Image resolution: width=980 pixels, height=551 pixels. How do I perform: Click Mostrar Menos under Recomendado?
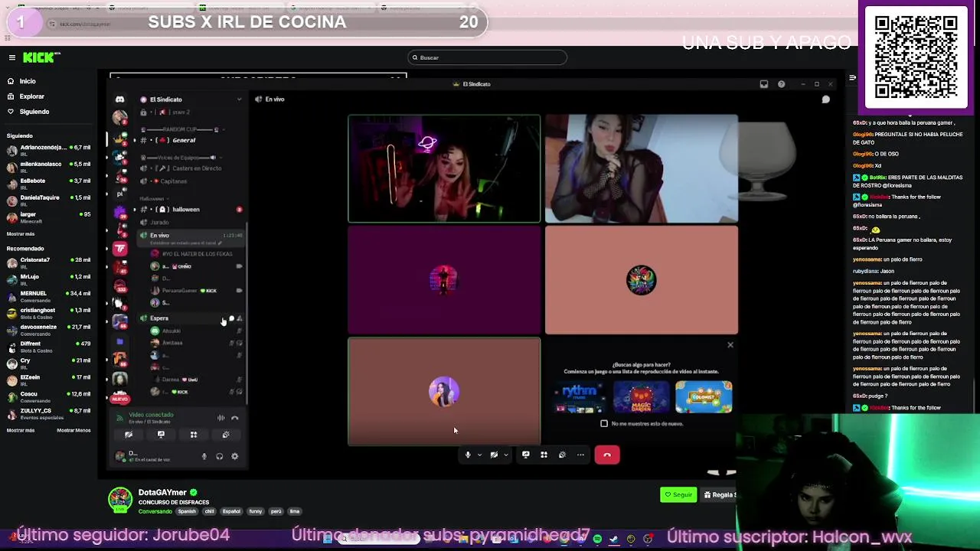tap(73, 430)
